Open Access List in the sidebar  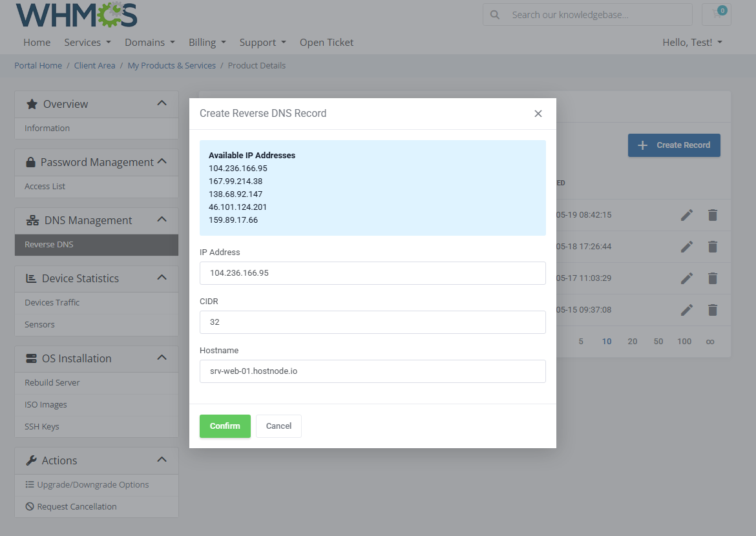click(x=96, y=187)
